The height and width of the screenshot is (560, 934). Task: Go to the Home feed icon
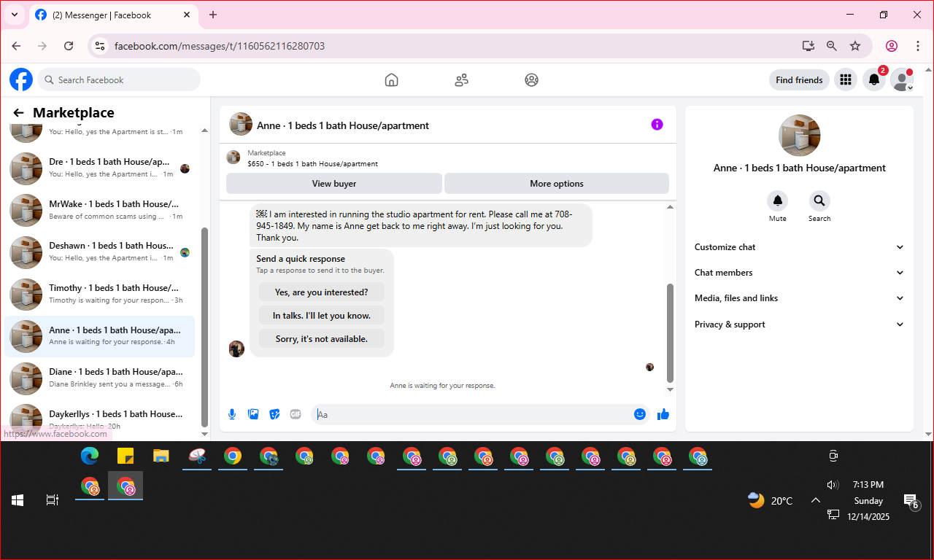(x=392, y=80)
